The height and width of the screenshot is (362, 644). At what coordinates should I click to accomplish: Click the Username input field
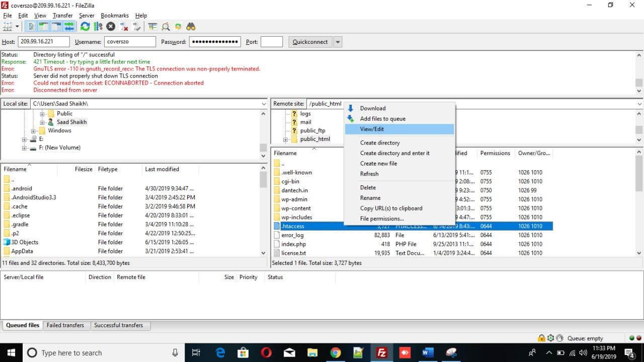click(x=129, y=42)
